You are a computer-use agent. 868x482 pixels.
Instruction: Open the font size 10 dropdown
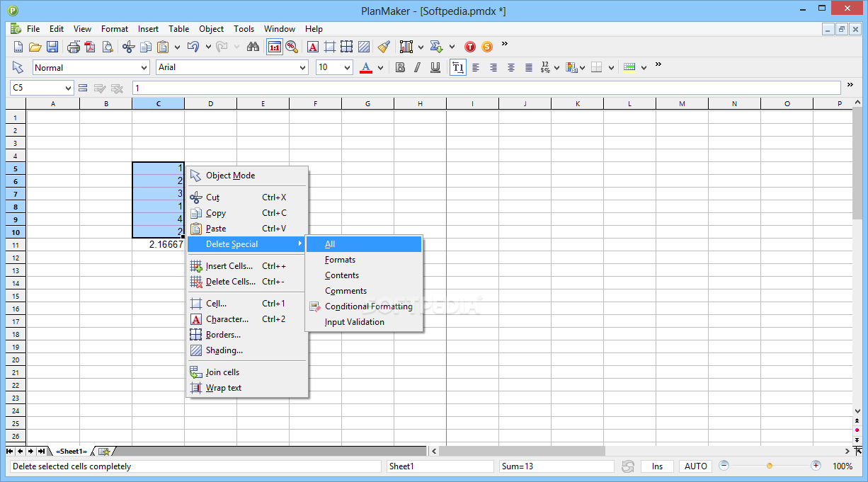347,67
